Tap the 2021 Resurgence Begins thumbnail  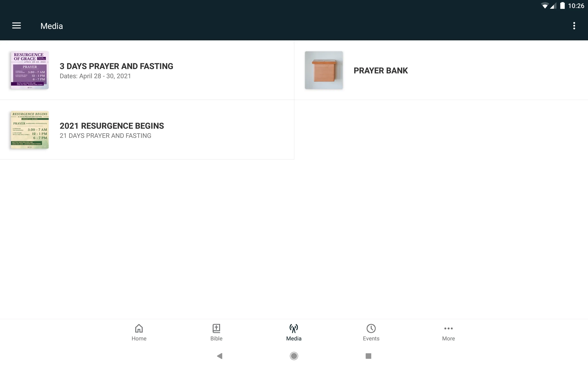point(29,129)
